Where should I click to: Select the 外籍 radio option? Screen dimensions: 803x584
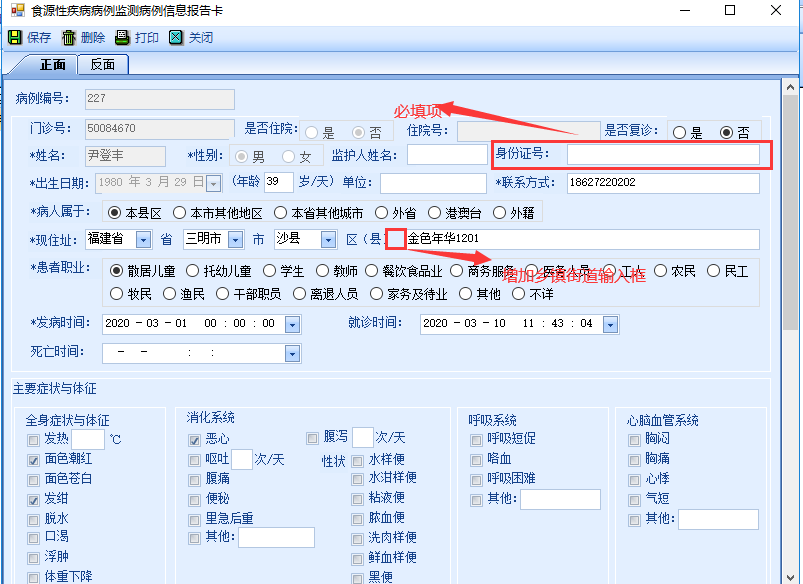[499, 213]
